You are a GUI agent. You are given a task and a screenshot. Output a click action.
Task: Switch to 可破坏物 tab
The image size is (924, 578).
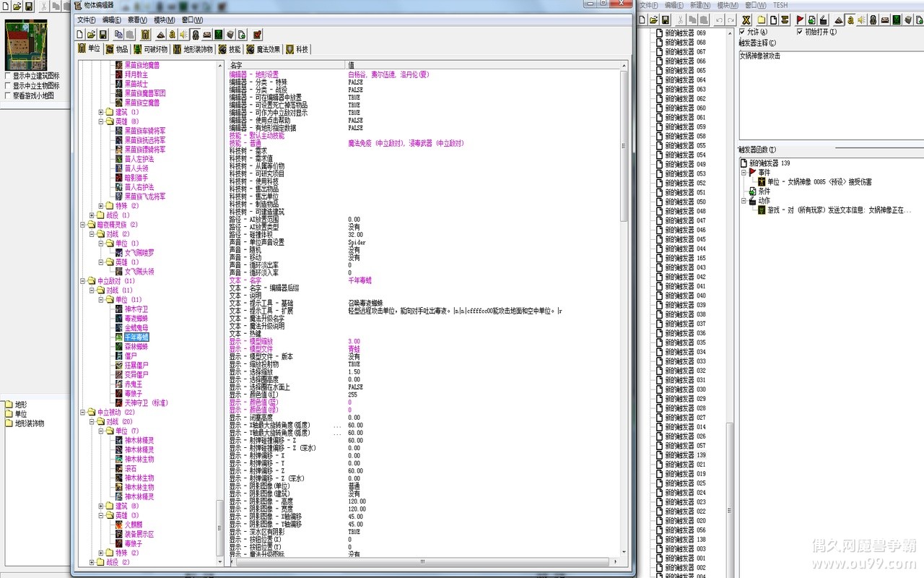pos(150,49)
